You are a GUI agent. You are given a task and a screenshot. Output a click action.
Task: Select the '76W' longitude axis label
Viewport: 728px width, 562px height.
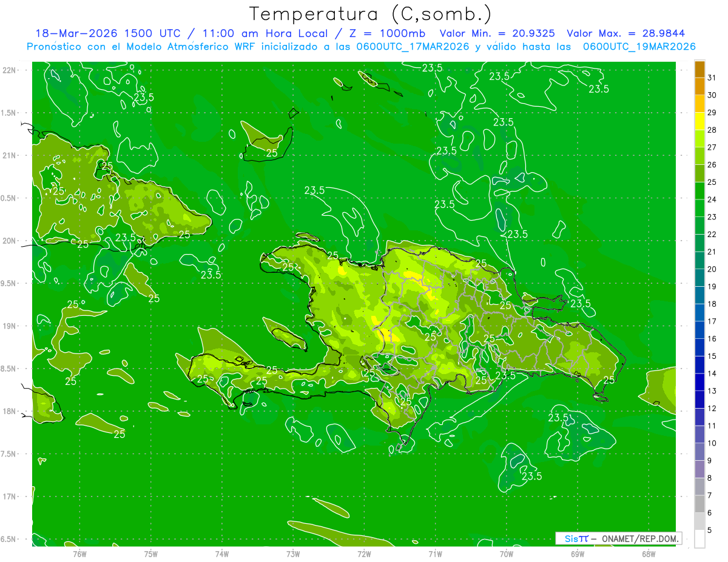coord(79,554)
